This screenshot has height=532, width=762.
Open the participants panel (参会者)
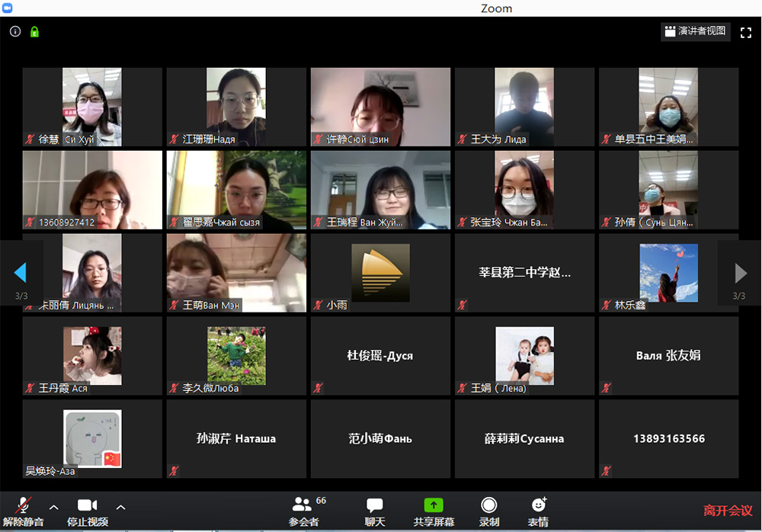304,511
